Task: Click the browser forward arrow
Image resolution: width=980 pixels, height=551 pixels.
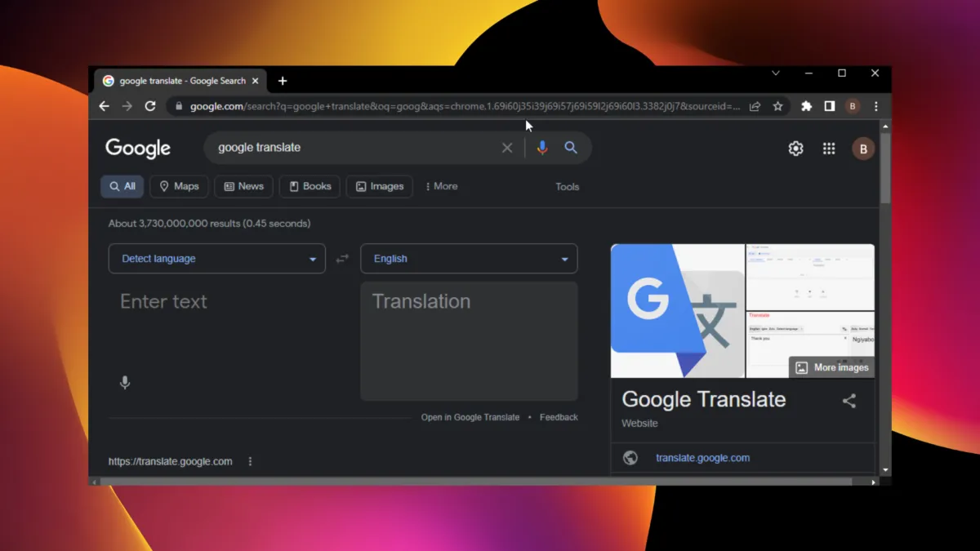Action: coord(127,106)
